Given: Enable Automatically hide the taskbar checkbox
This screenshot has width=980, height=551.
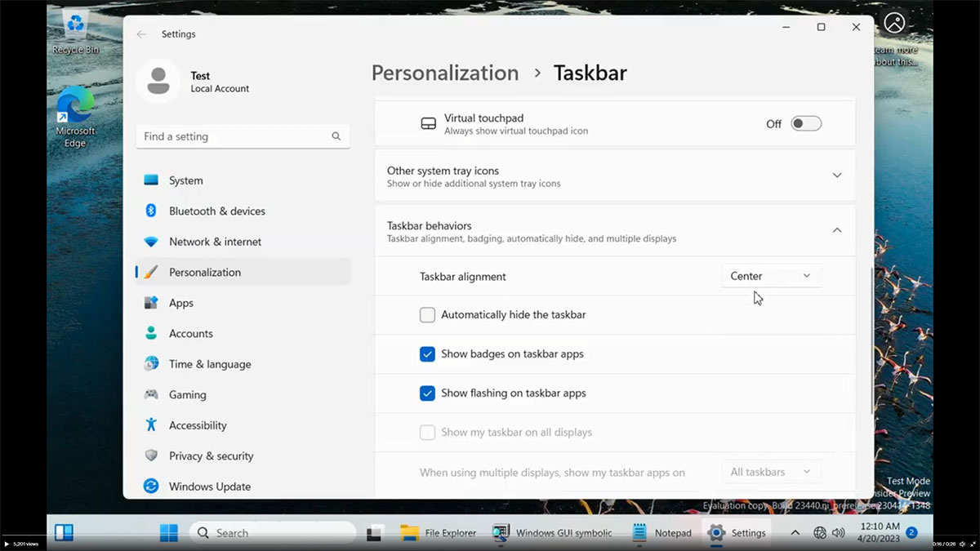Looking at the screenshot, I should [x=427, y=315].
